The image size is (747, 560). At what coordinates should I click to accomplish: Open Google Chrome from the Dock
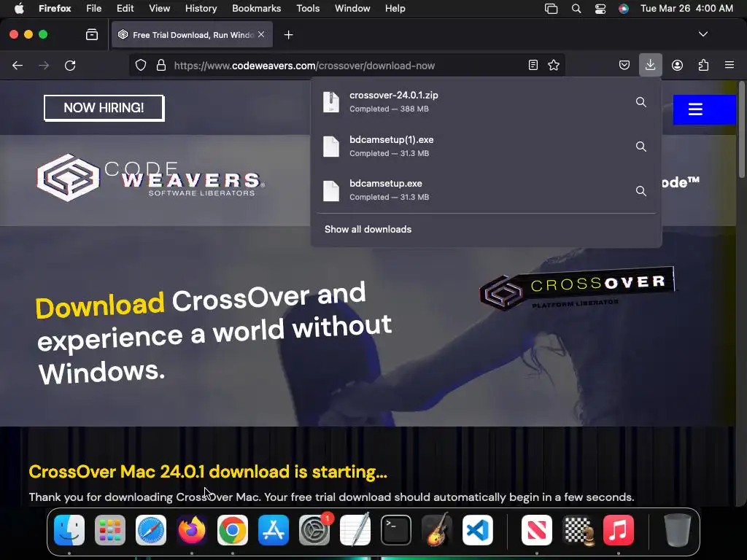[x=233, y=530]
